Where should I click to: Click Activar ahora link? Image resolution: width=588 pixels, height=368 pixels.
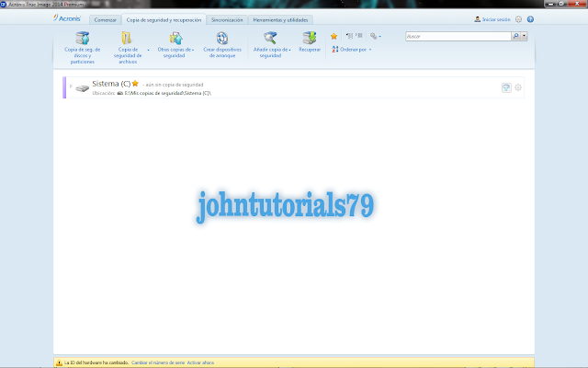(x=200, y=362)
